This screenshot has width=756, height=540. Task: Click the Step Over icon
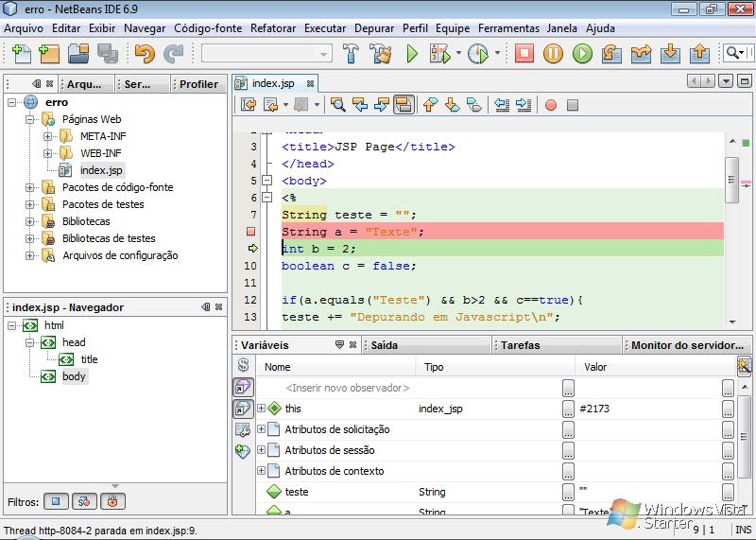click(x=611, y=53)
